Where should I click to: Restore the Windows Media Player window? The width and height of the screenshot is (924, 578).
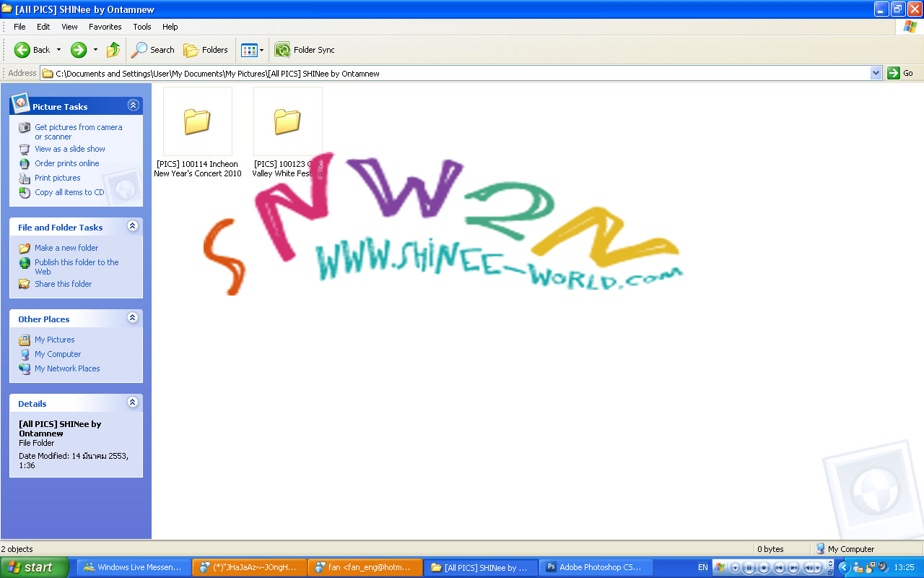click(830, 571)
